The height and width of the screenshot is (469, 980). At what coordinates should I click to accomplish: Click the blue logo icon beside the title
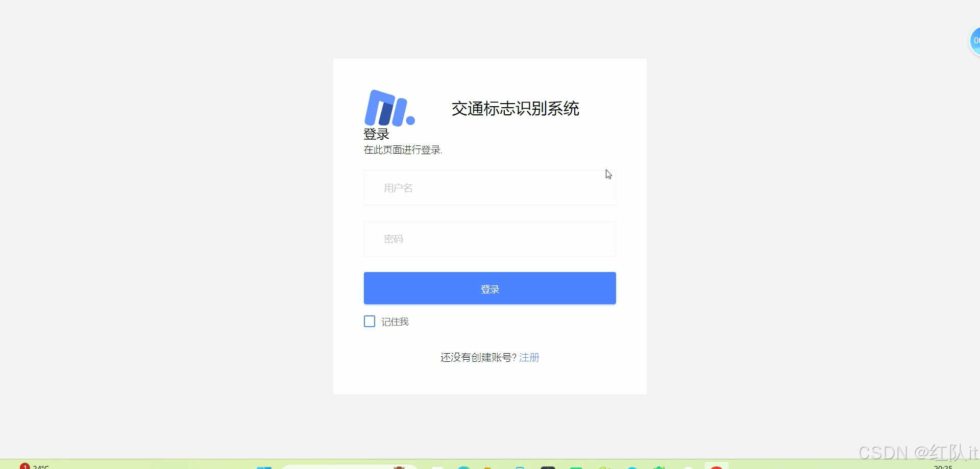point(389,108)
